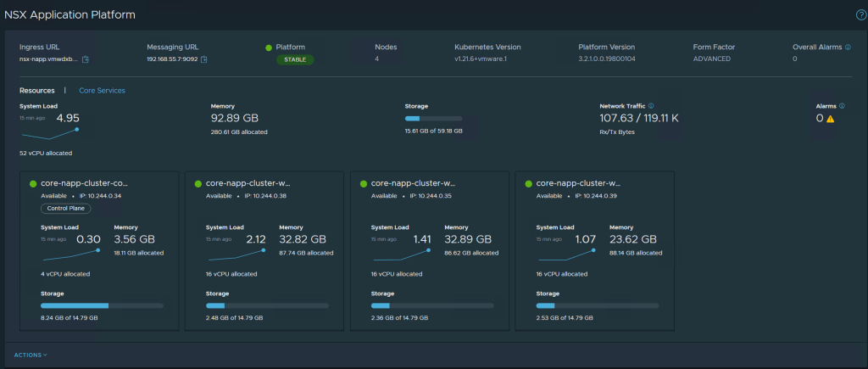Image resolution: width=868 pixels, height=369 pixels.
Task: Click the yellow alarm warning triangle
Action: coord(831,120)
